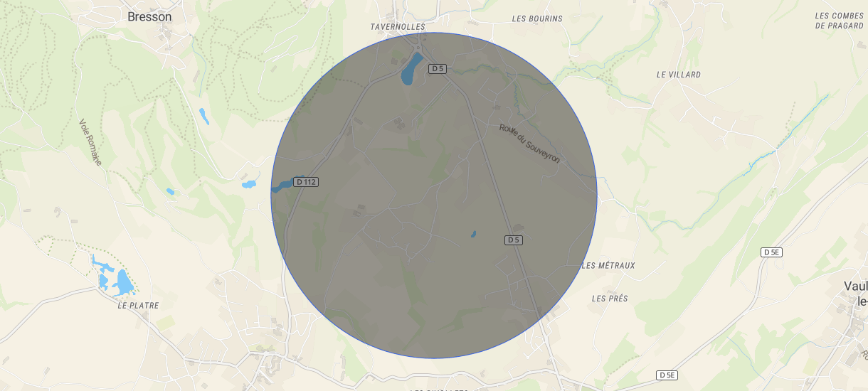Click the large pond above Le Platre
Image resolution: width=868 pixels, height=391 pixels.
coord(123,282)
